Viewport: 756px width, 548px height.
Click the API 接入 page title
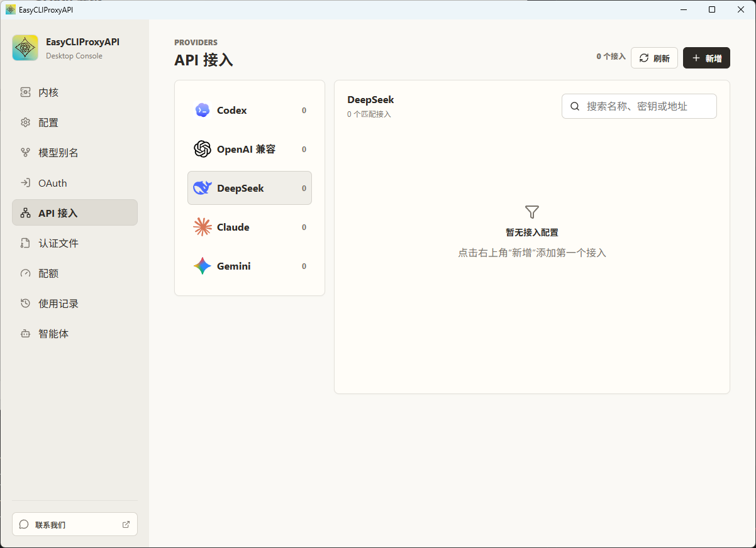tap(204, 60)
